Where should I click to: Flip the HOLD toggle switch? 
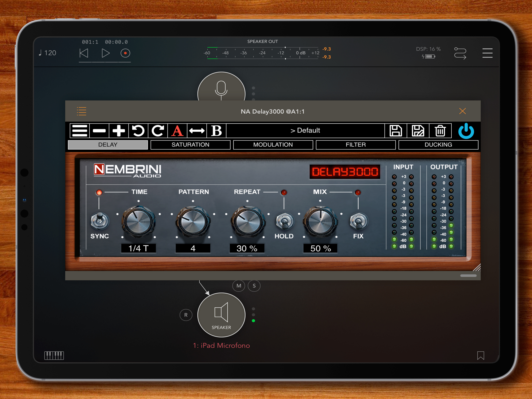(x=284, y=221)
